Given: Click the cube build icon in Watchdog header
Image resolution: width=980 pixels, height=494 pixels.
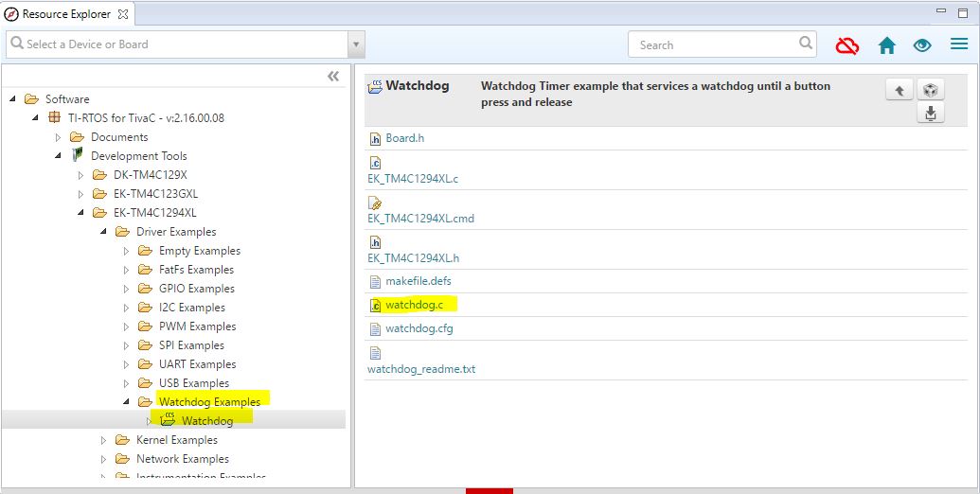Looking at the screenshot, I should pos(931,91).
